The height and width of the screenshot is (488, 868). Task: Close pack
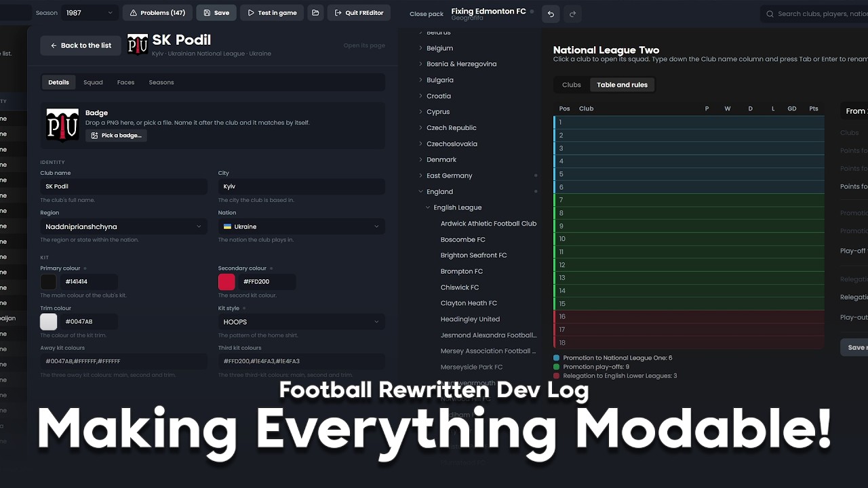click(427, 14)
